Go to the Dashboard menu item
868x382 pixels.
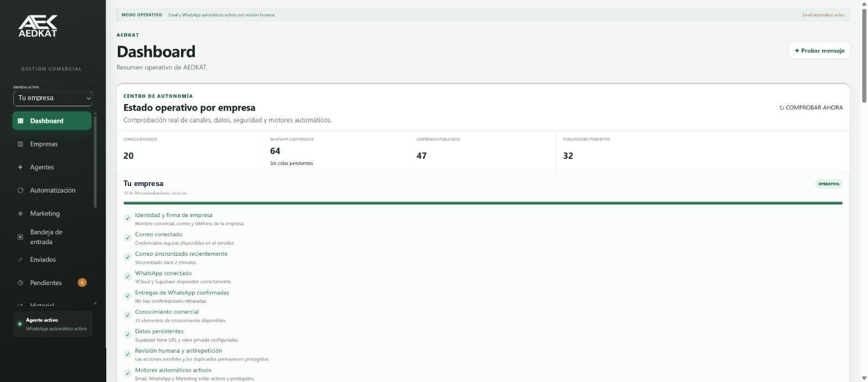coord(52,121)
